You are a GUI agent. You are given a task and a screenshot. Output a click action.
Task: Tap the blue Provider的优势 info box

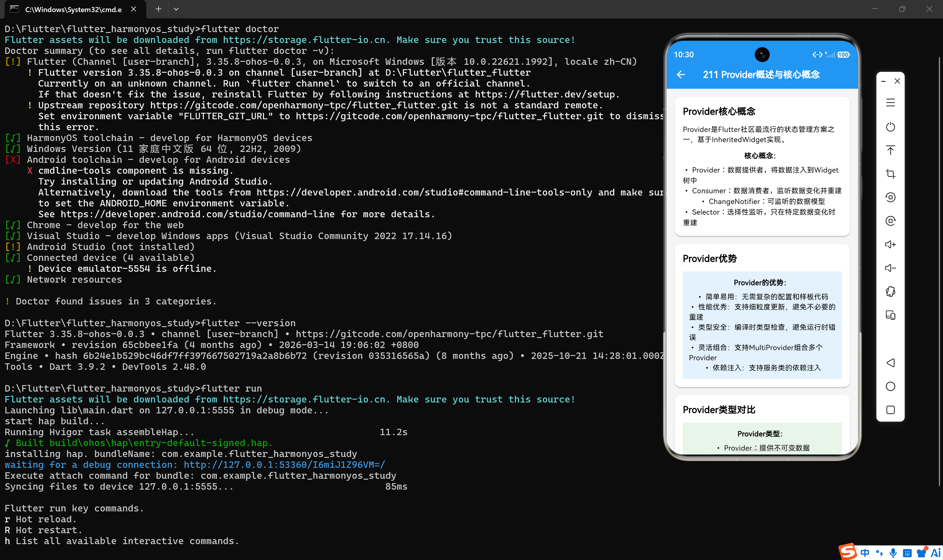[x=762, y=325]
